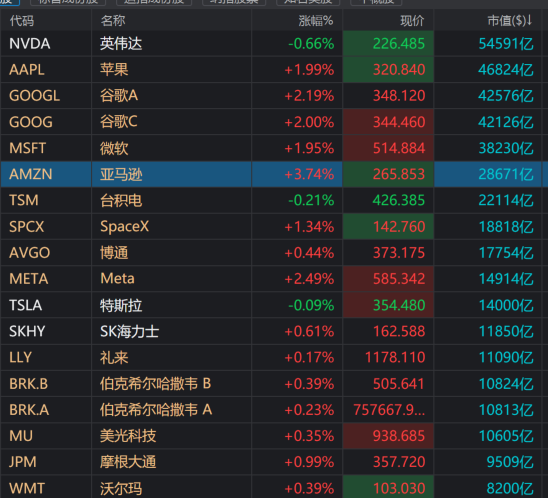
Task: Click the 台积电 name cell
Action: point(121,200)
